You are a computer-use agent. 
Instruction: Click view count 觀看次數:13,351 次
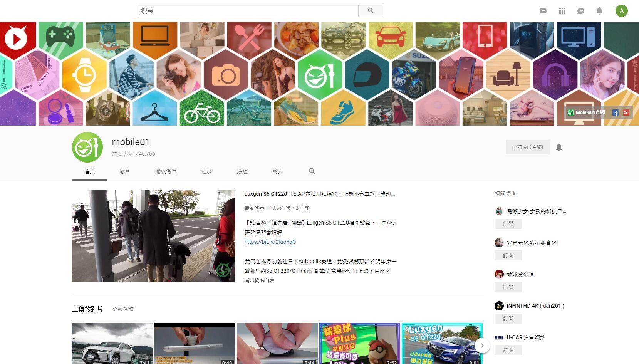[267, 208]
